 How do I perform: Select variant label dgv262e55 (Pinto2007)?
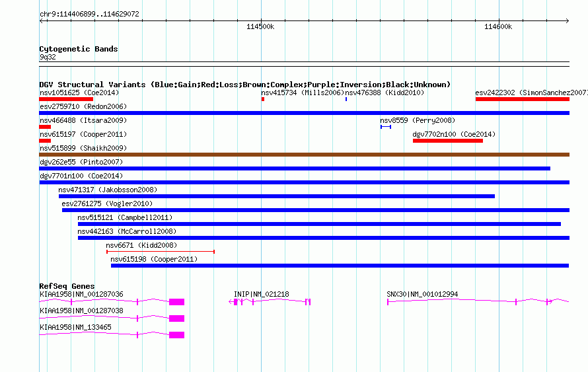coord(81,162)
